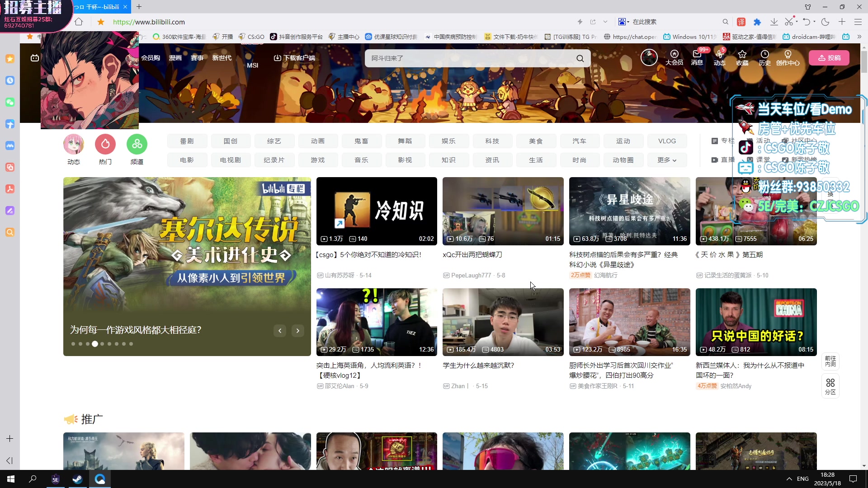
Task: Click the pink 投稿 upload button
Action: 829,58
